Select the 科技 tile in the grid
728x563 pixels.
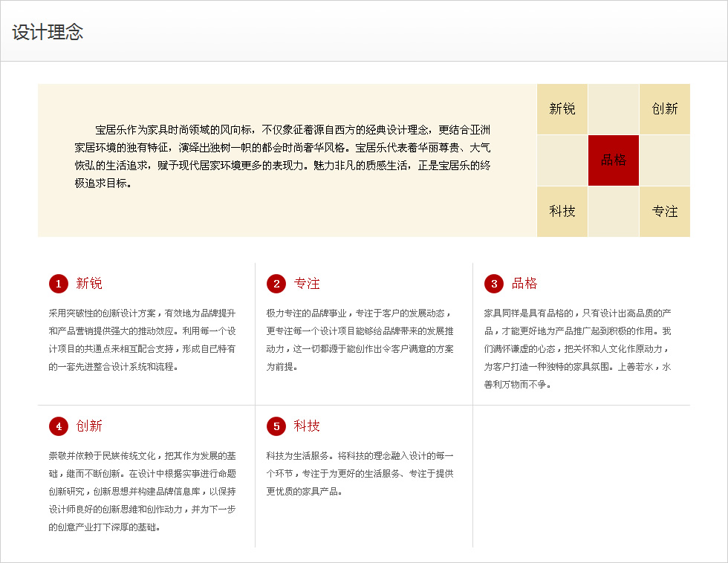click(562, 212)
